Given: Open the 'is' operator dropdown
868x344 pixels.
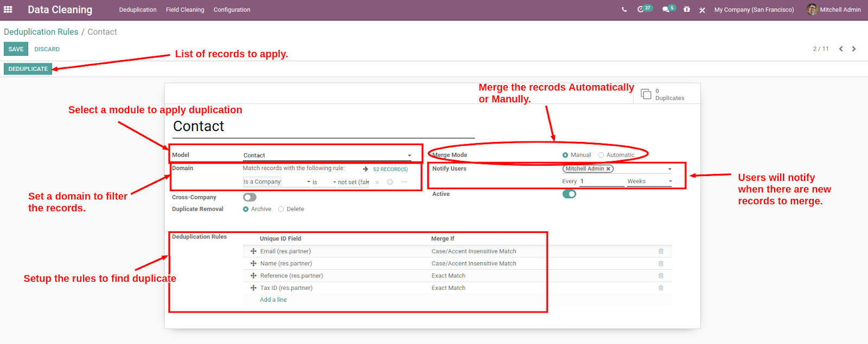Looking at the screenshot, I should (324, 182).
